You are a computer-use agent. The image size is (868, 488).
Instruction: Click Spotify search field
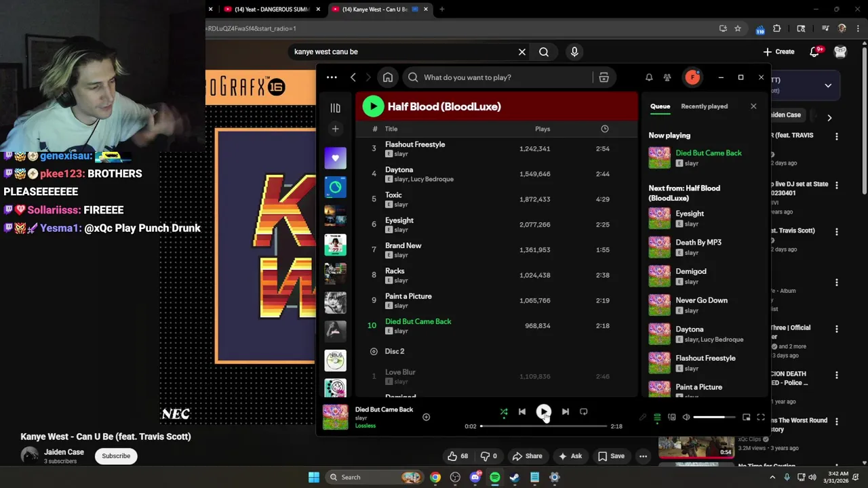tap(497, 77)
